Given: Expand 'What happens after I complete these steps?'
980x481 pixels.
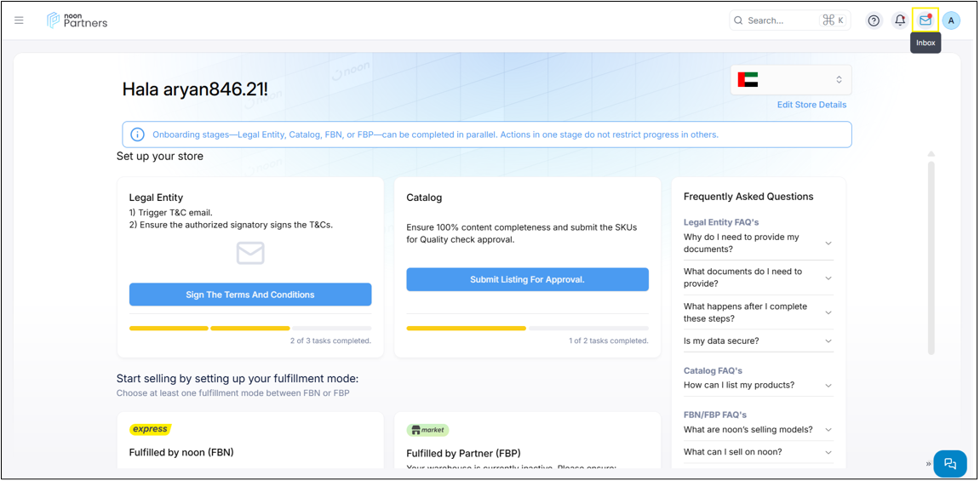Looking at the screenshot, I should (758, 312).
